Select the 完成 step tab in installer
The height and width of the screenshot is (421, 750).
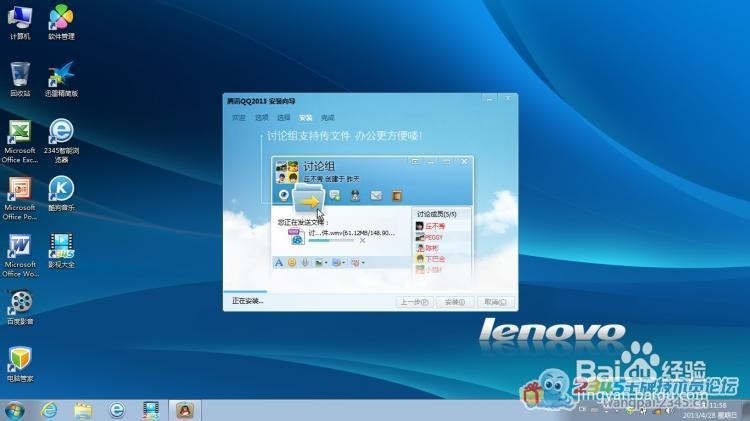click(328, 118)
